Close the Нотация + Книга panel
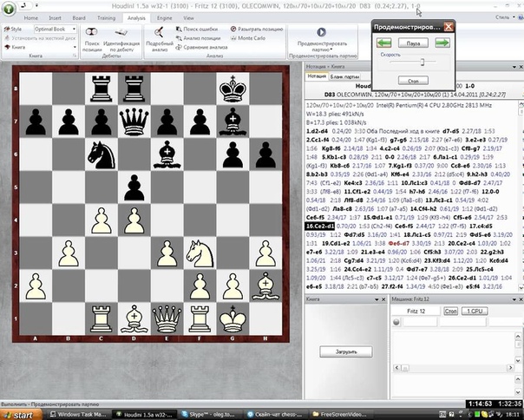Image resolution: width=524 pixels, height=420 pixels. [x=521, y=67]
